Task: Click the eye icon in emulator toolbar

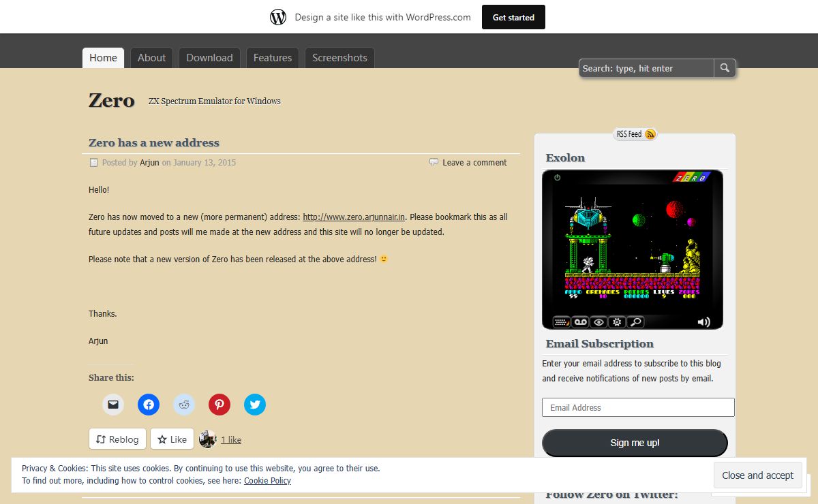Action: tap(599, 322)
